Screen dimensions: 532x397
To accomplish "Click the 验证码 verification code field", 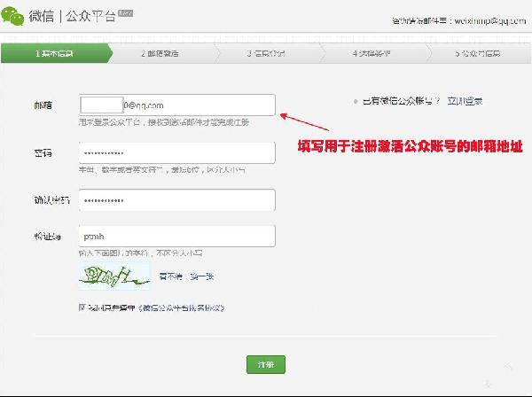I will (x=176, y=236).
